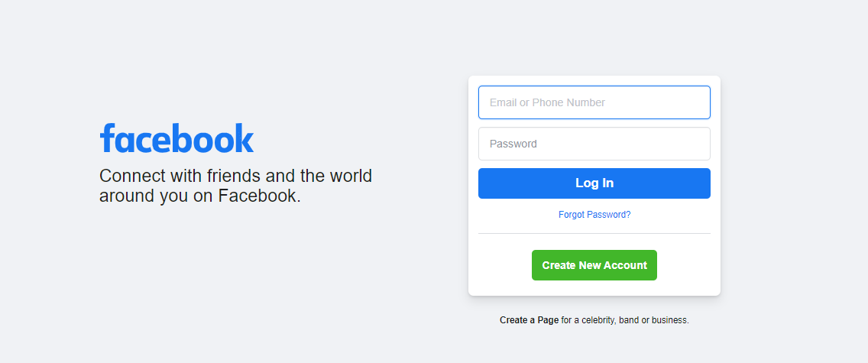Click the "Email or Phone Number" placeholder text
Screen dimensions: 868x363
coord(548,102)
